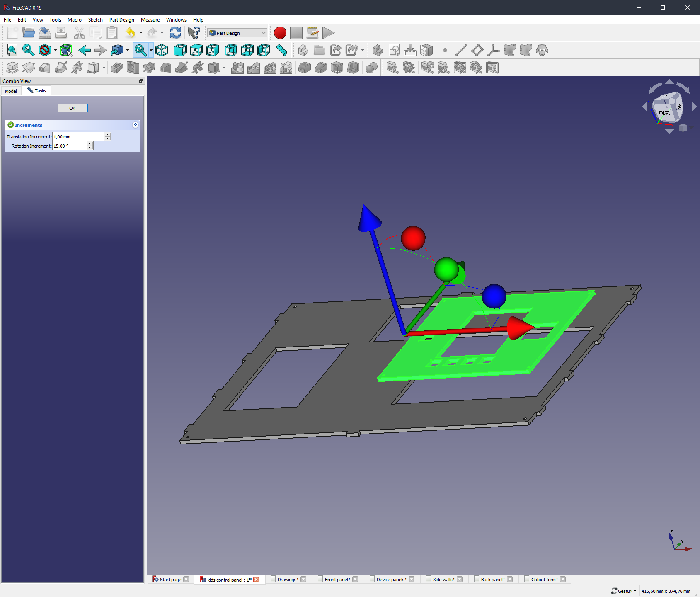
Task: Switch to the Model tab
Action: (x=11, y=91)
